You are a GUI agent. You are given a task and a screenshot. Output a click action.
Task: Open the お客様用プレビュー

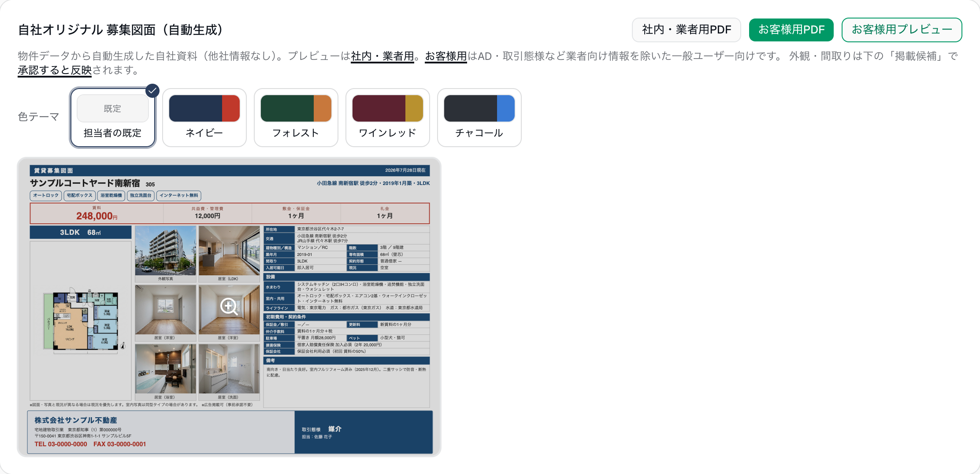coord(902,30)
